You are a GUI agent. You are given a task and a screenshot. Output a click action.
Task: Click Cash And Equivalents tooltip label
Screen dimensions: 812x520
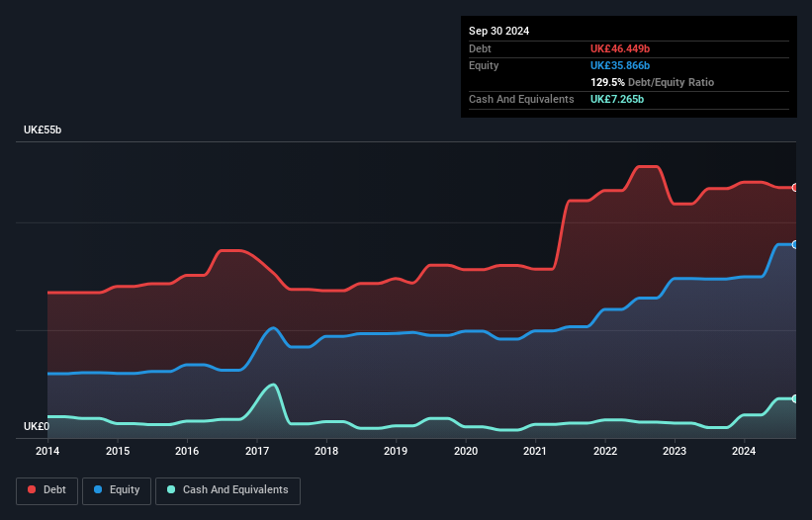[x=521, y=99]
